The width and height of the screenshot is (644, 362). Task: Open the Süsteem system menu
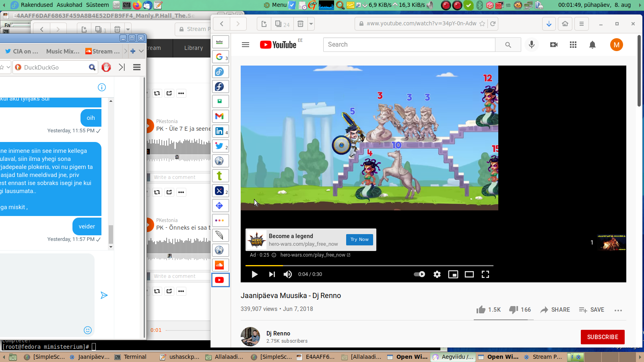pyautogui.click(x=97, y=5)
